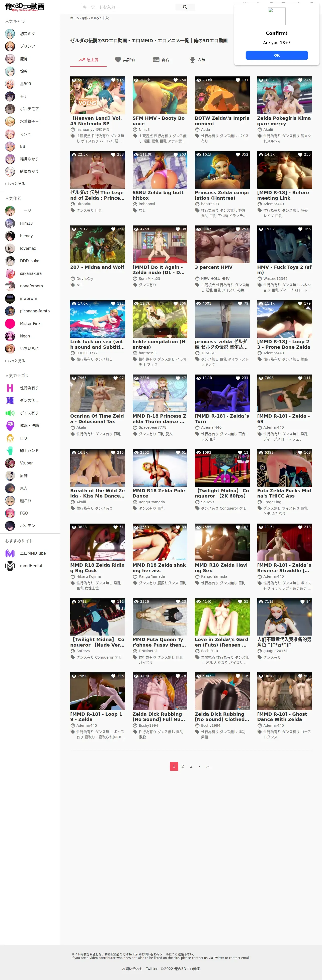Open the ホーム breadcrumb link

(75, 18)
